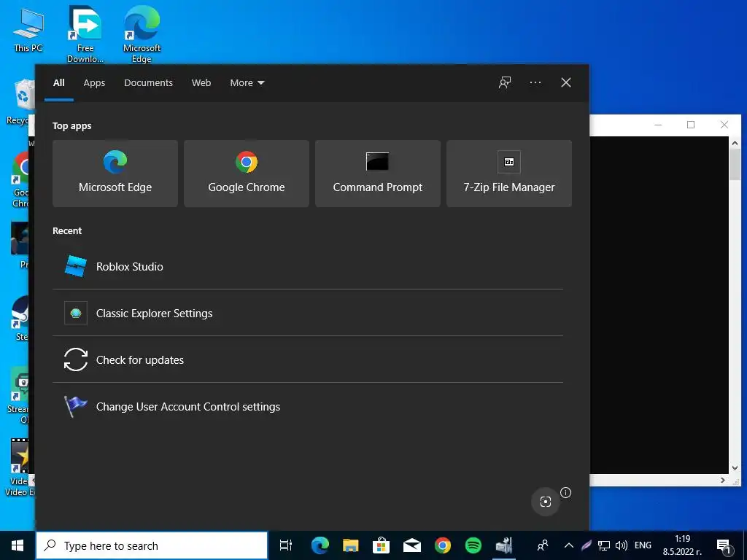Click the info icon near screenshot search
Image resolution: width=747 pixels, height=560 pixels.
point(565,492)
